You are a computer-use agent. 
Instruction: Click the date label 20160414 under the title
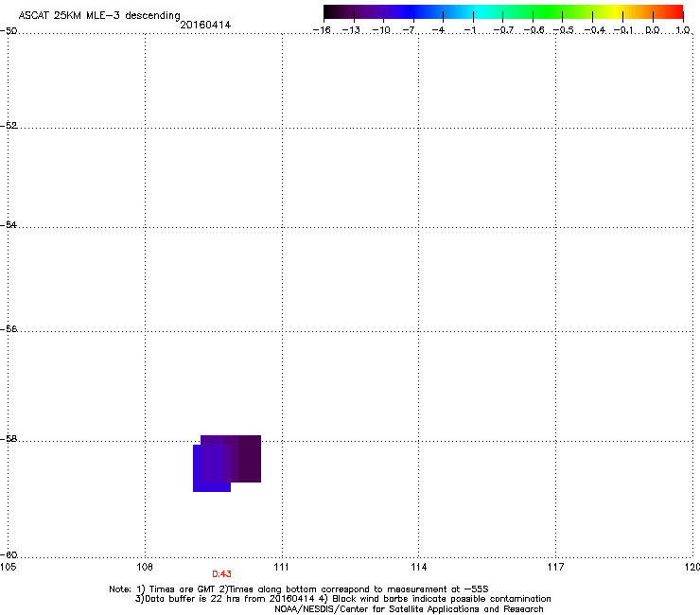(205, 25)
